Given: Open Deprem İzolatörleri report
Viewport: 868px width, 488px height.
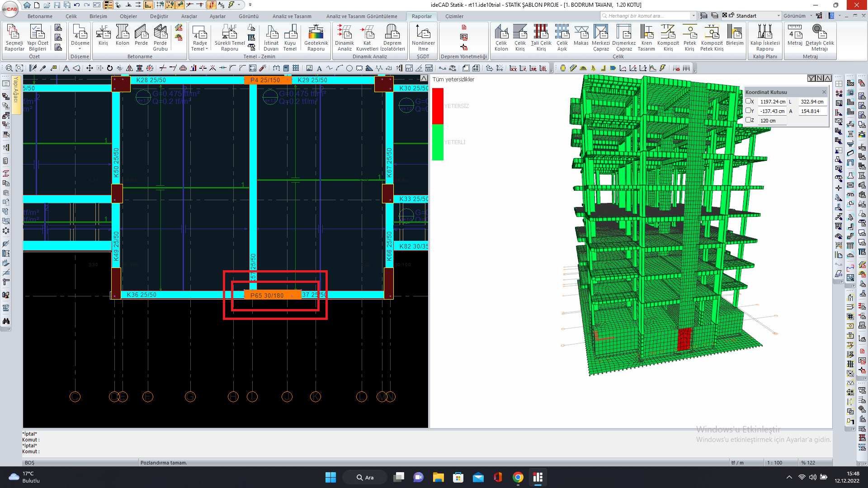Looking at the screenshot, I should coord(392,38).
